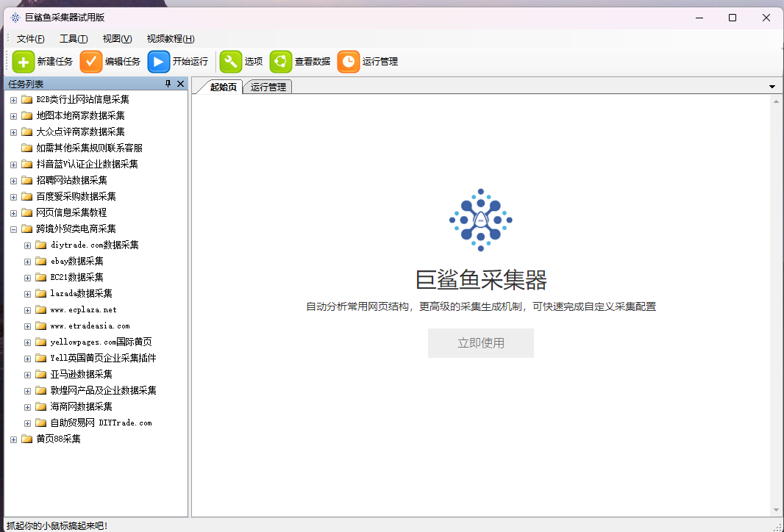This screenshot has width=784, height=532.
Task: Open 选项 via the wrench icon
Action: [230, 62]
